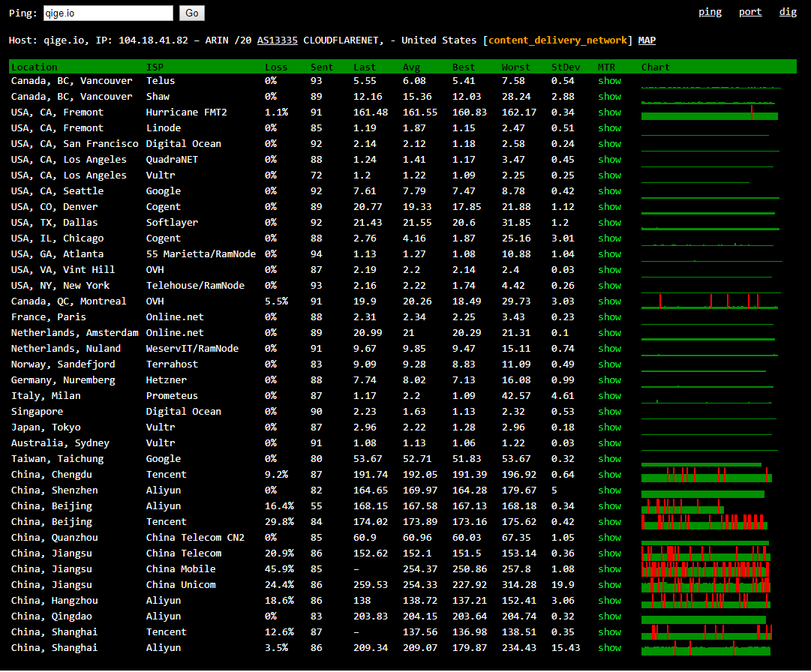
Task: Click the Ping host input field
Action: point(108,13)
